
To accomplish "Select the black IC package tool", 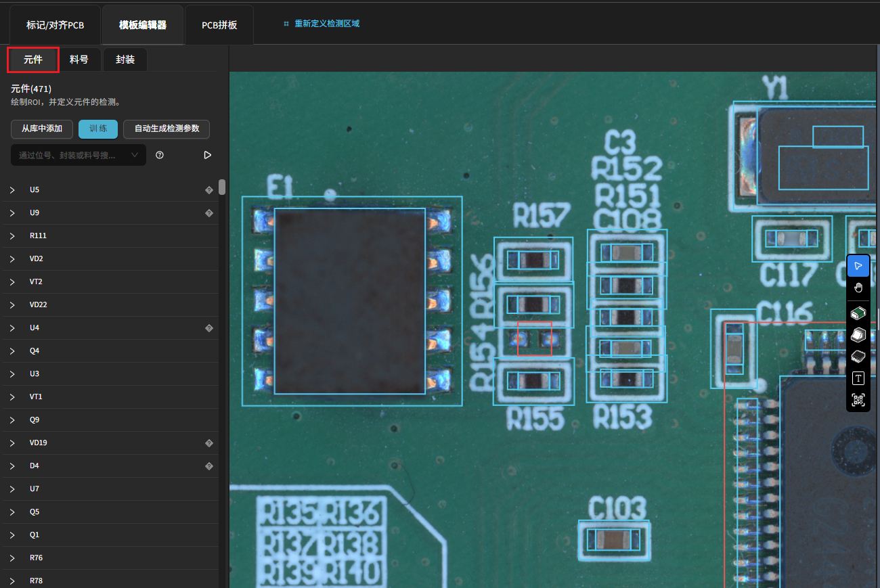I will point(858,356).
